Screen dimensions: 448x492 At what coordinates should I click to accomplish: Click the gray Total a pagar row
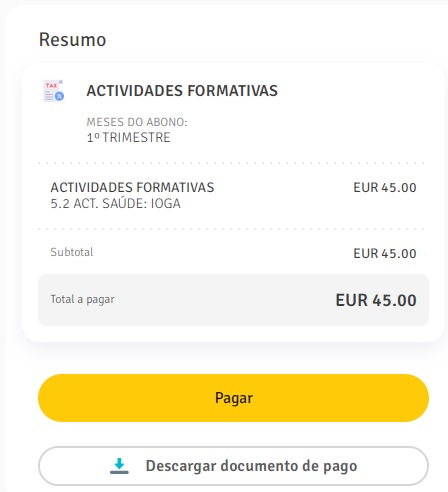point(233,300)
